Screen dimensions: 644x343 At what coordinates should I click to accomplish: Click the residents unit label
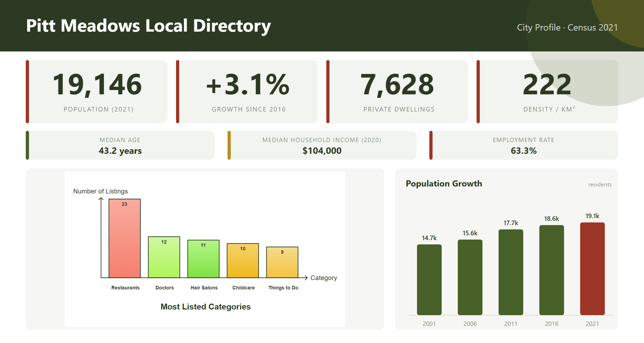600,185
